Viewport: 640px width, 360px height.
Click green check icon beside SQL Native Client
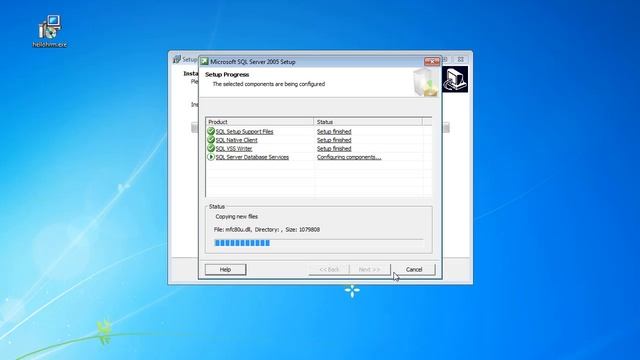pos(211,140)
